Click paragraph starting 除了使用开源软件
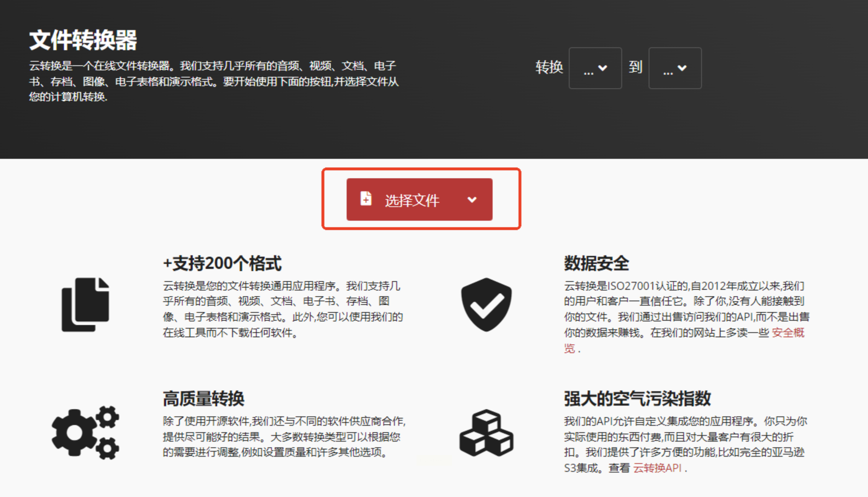The width and height of the screenshot is (868, 497). (x=284, y=437)
